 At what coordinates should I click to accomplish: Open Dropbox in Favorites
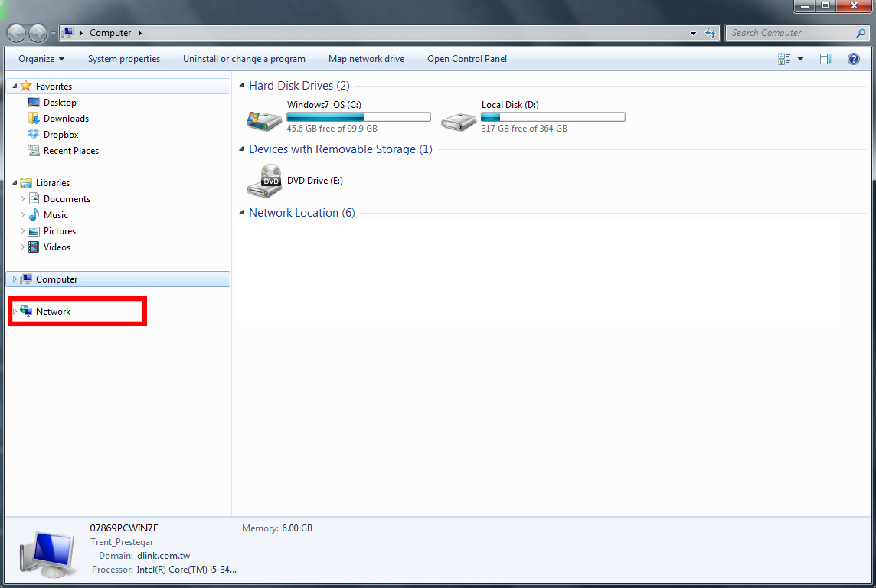(60, 135)
